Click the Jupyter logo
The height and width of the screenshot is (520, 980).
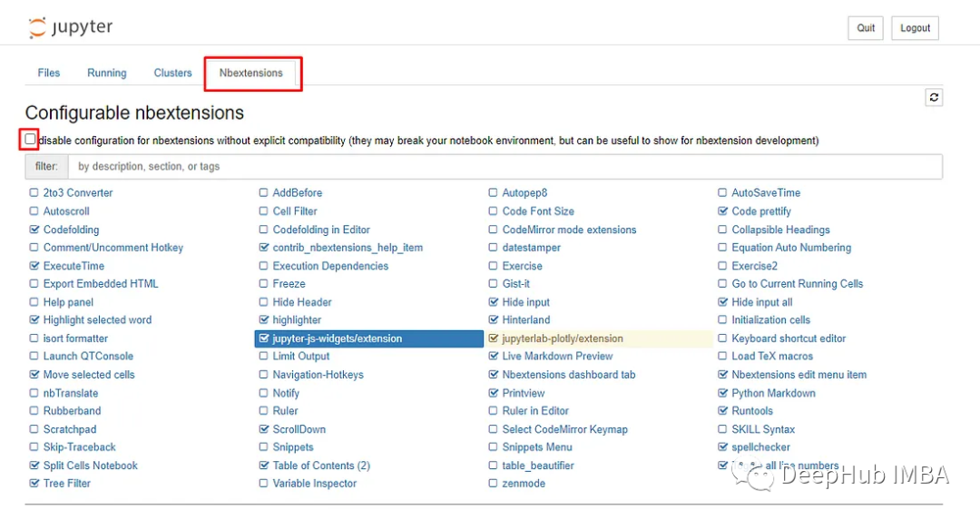click(x=71, y=27)
